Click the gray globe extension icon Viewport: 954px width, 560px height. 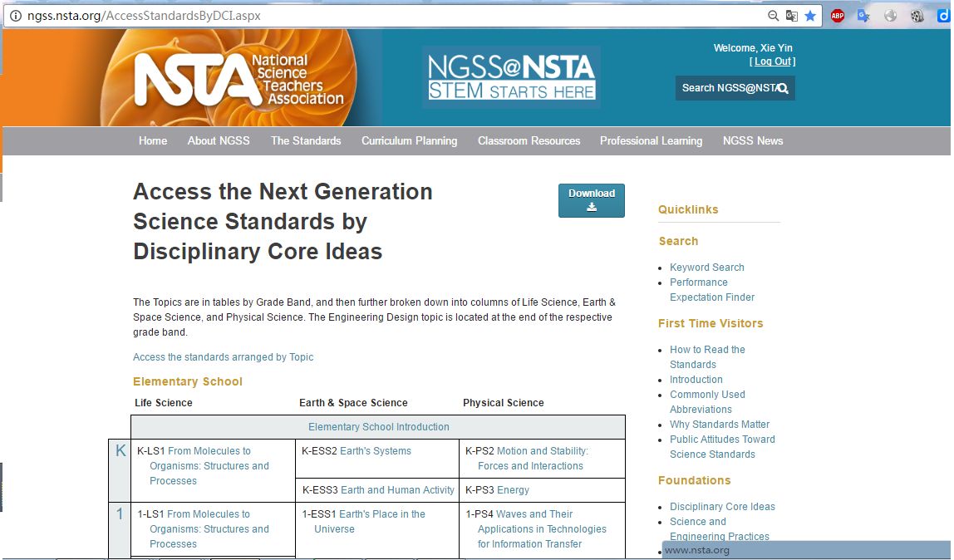[x=891, y=16]
